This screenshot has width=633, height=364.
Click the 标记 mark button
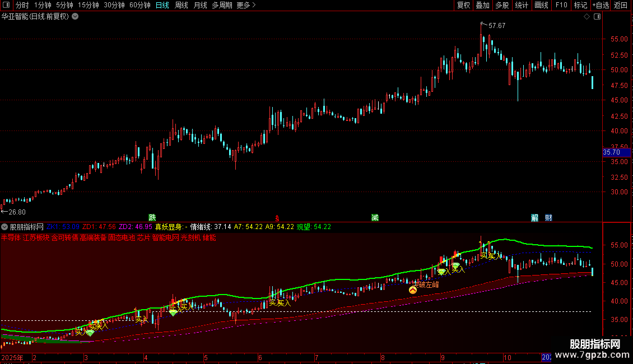(x=580, y=5)
